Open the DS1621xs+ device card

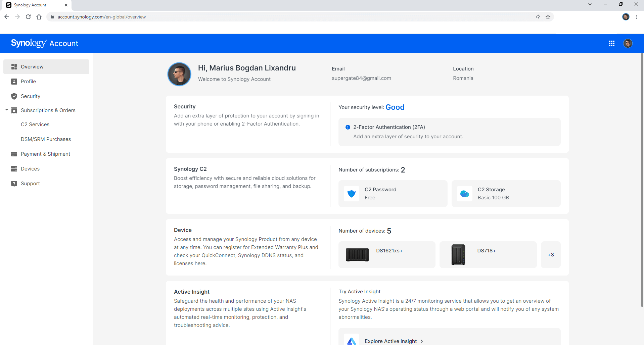point(387,255)
